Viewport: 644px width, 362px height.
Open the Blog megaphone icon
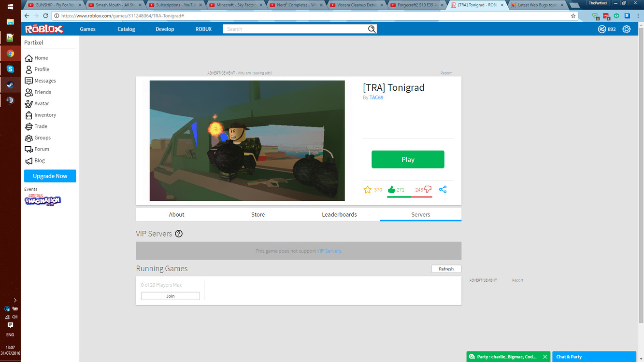tap(29, 161)
